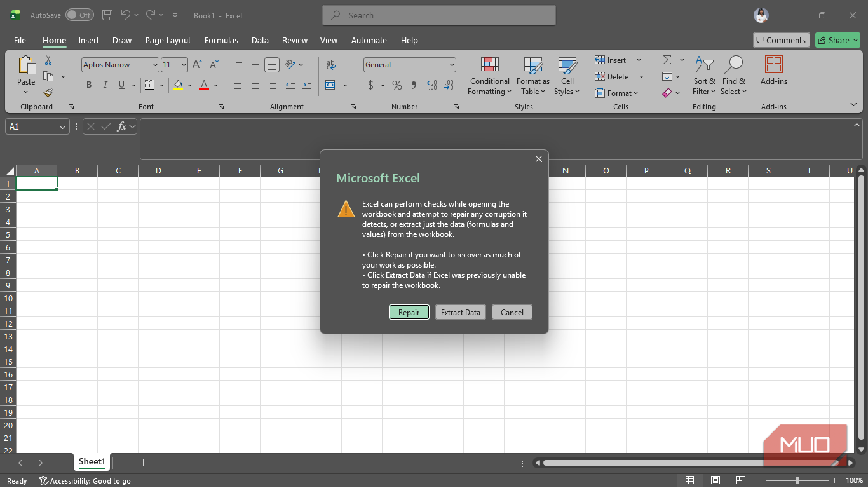Expand the Conditional Formatting menu

pos(490,76)
